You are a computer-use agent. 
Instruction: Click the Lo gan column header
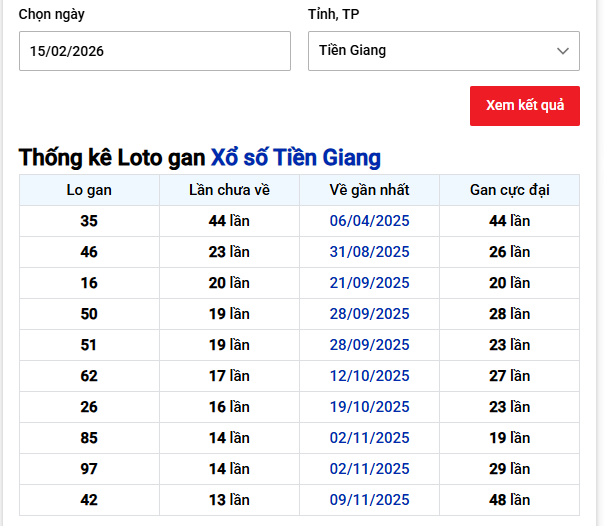pos(89,190)
